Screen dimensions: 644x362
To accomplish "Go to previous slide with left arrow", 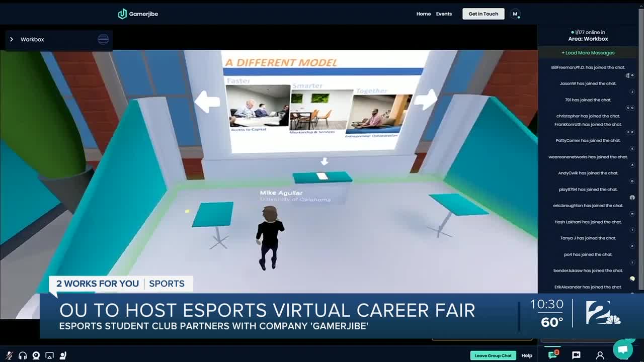I will pyautogui.click(x=207, y=102).
